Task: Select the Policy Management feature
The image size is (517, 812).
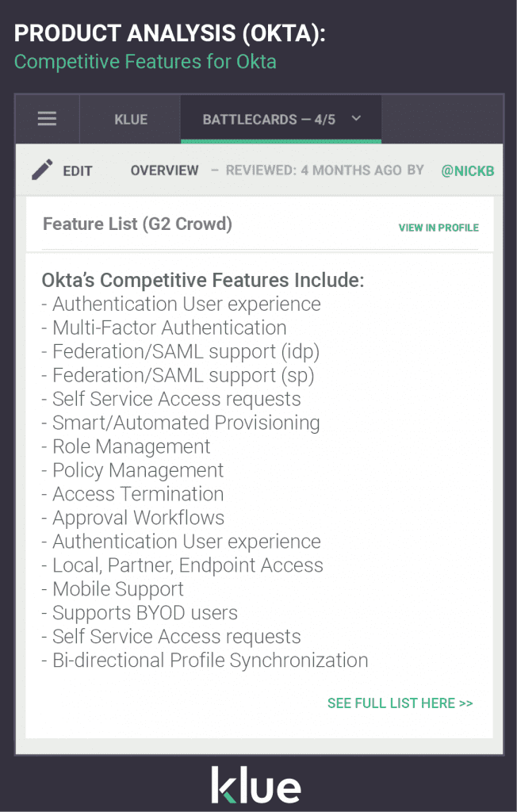Action: 137,470
